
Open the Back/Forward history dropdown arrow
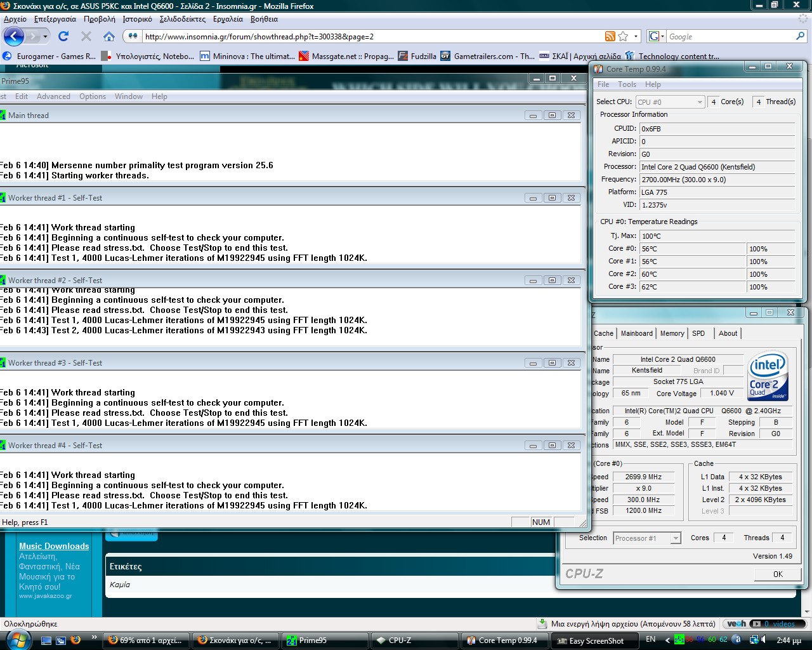coord(45,36)
